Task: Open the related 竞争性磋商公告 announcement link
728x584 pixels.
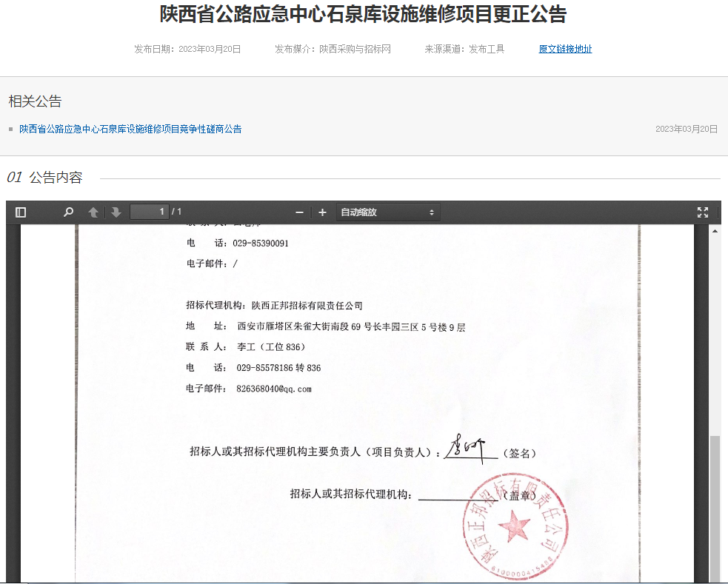Action: [130, 129]
